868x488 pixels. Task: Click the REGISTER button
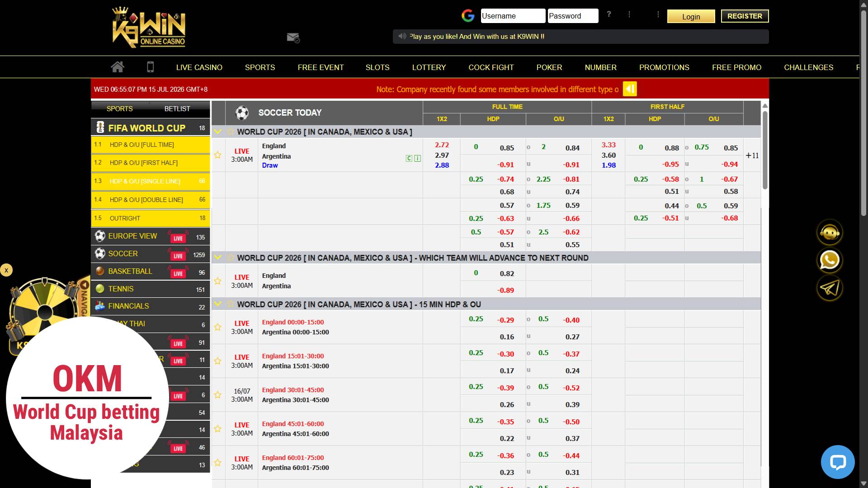click(745, 16)
